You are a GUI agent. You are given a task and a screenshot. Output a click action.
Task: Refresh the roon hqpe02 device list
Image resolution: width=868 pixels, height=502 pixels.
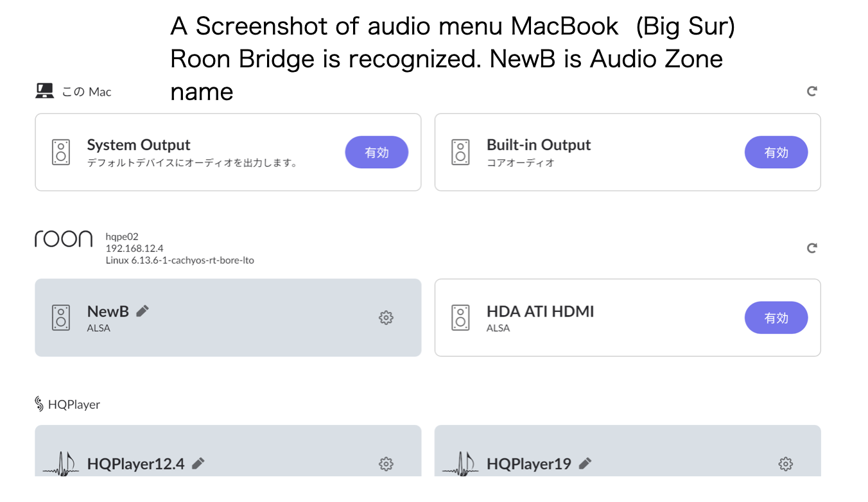click(x=812, y=248)
